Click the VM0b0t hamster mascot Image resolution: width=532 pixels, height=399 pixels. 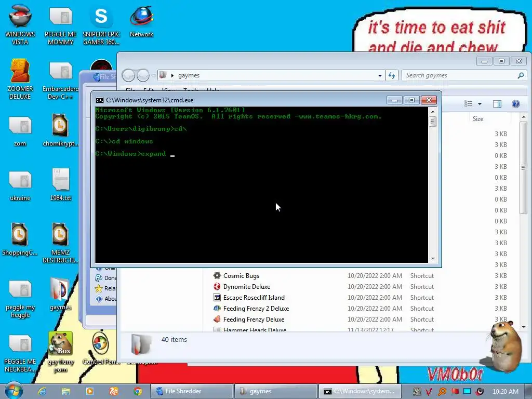tap(506, 347)
